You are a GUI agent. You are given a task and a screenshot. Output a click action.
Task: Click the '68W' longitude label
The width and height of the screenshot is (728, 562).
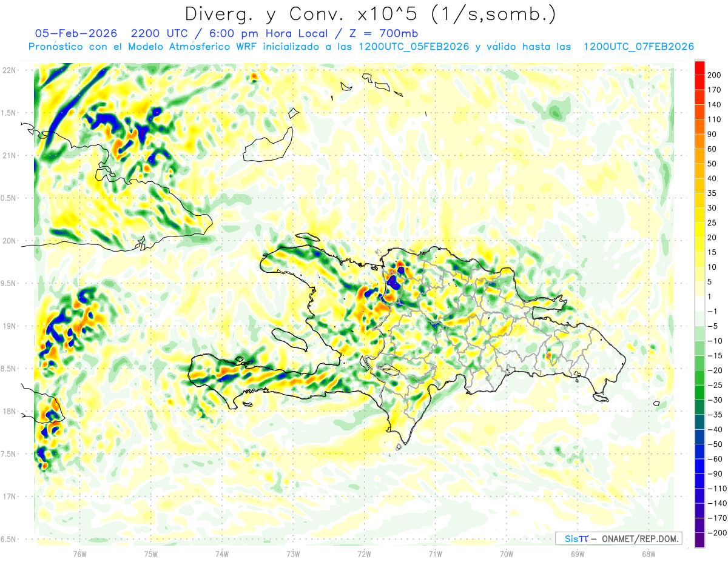coord(649,554)
